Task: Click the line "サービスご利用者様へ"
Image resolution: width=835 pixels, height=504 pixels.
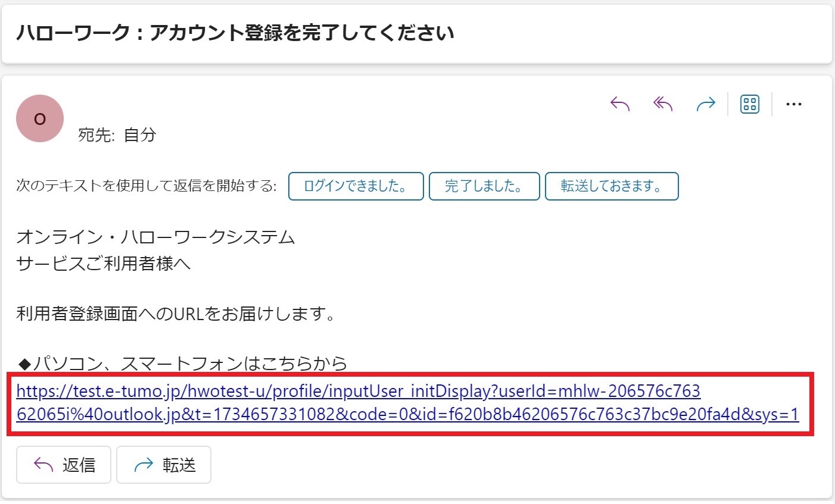Action: click(x=104, y=263)
